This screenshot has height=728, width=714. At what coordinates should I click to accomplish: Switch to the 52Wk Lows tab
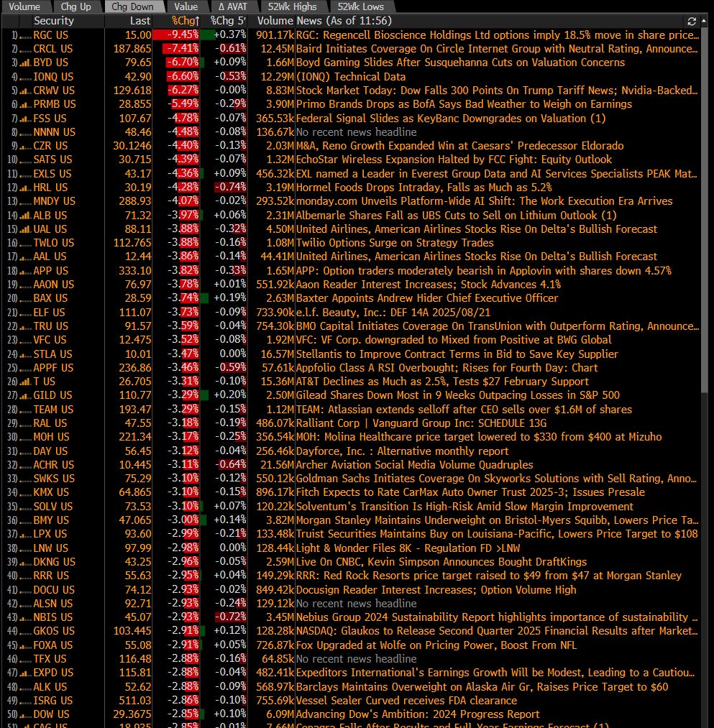tap(360, 6)
